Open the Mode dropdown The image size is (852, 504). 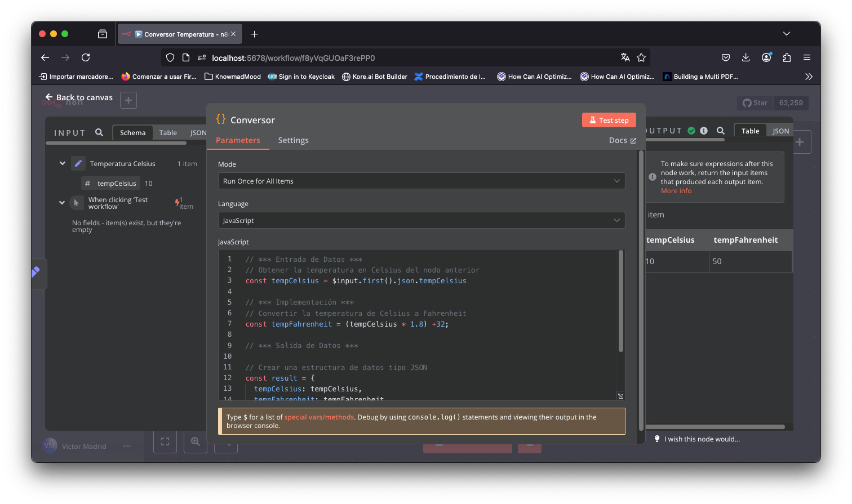coord(421,181)
